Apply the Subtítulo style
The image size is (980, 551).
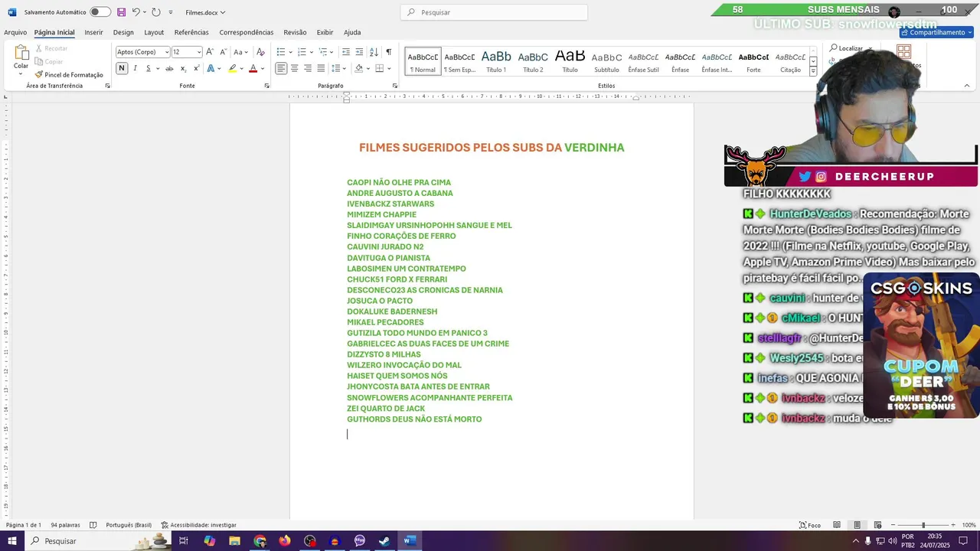[606, 61]
